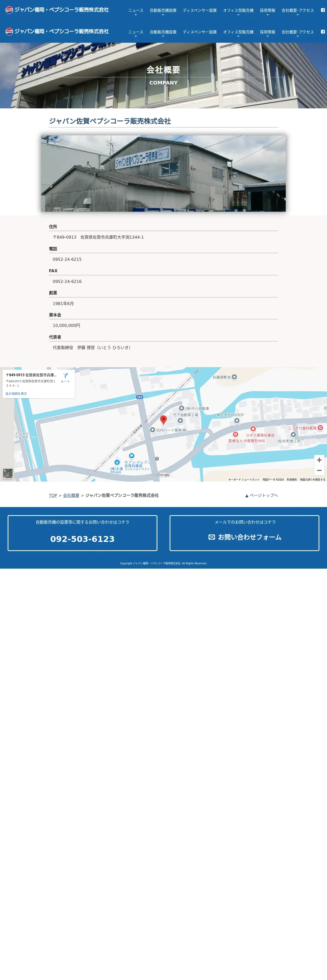Click the こうすけ歯科医院 map marker
The width and height of the screenshot is (327, 980).
click(321, 428)
